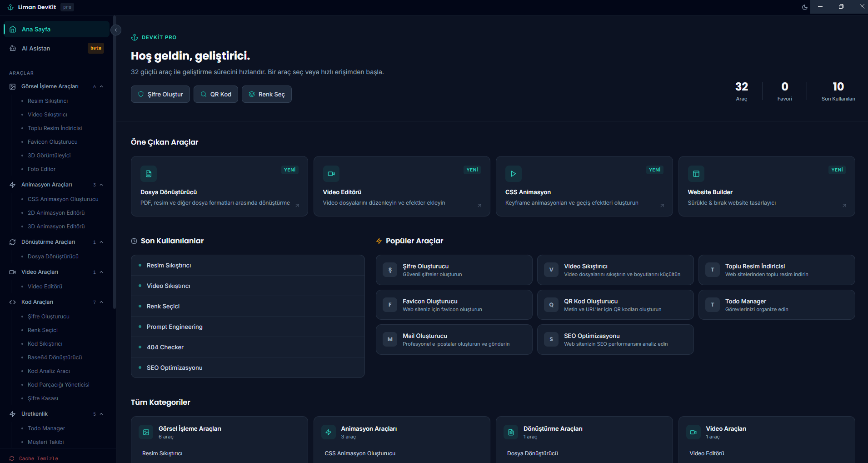Click the Dosya Dönüştürücü document icon
The image size is (868, 463).
[148, 173]
